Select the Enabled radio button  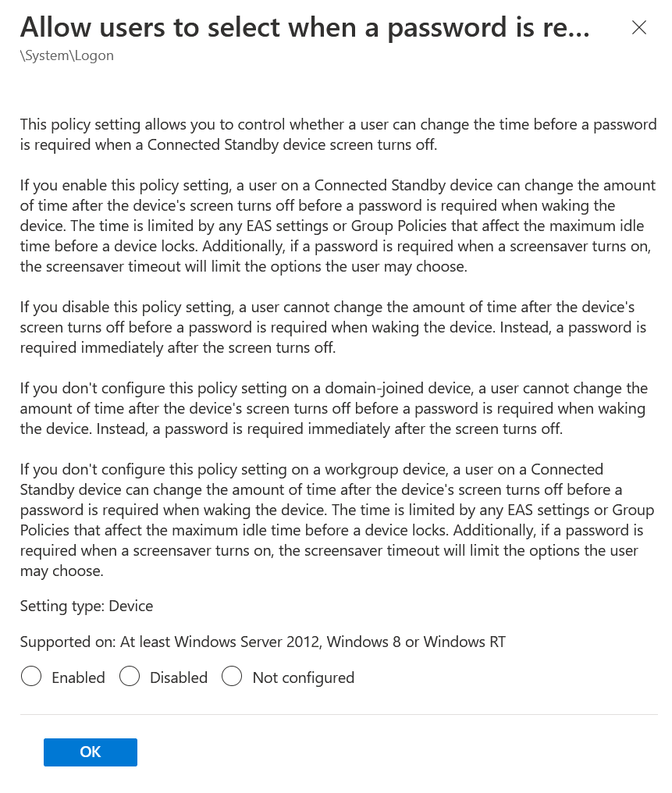(x=31, y=677)
